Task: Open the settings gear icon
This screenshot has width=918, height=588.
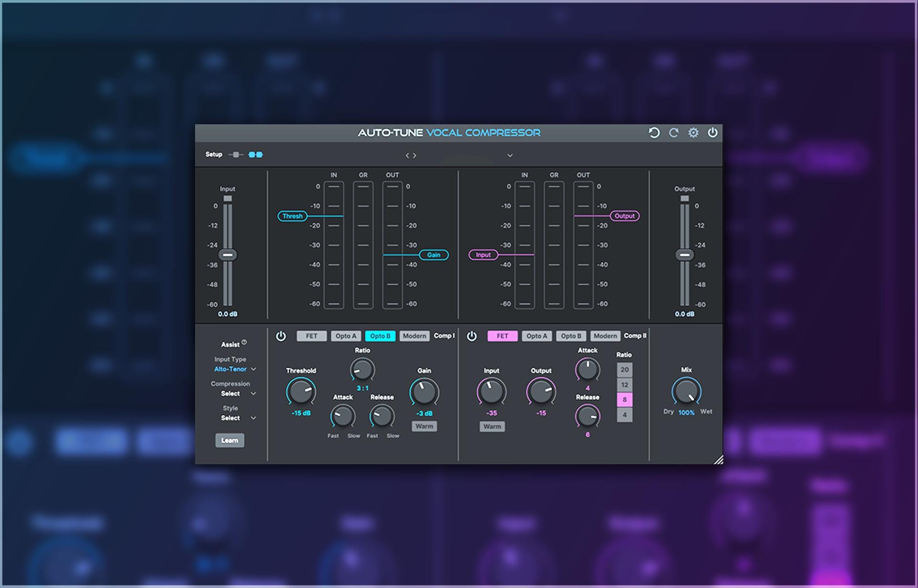Action: tap(693, 132)
